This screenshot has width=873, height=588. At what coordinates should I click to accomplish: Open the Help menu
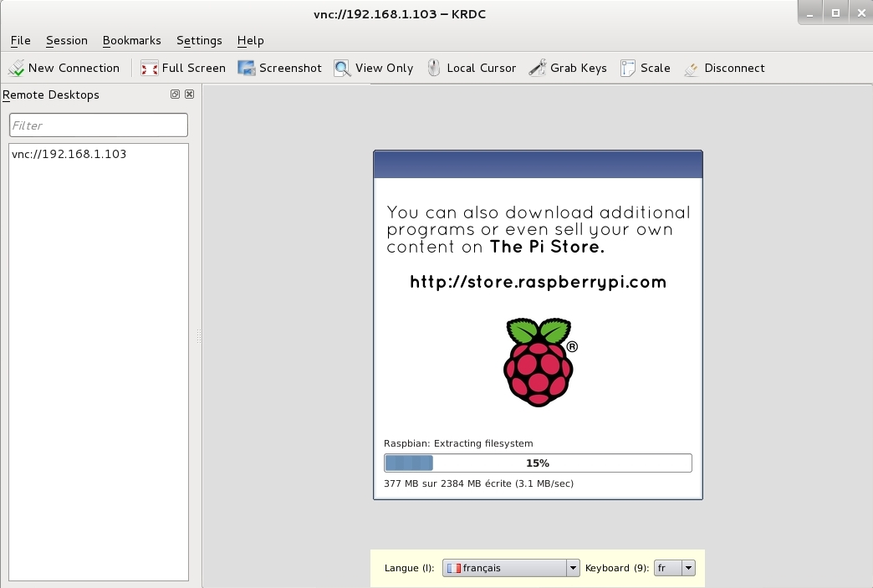pyautogui.click(x=251, y=41)
